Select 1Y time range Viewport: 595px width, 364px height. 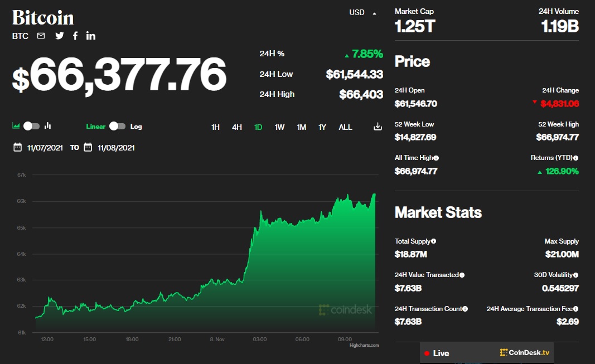click(322, 128)
